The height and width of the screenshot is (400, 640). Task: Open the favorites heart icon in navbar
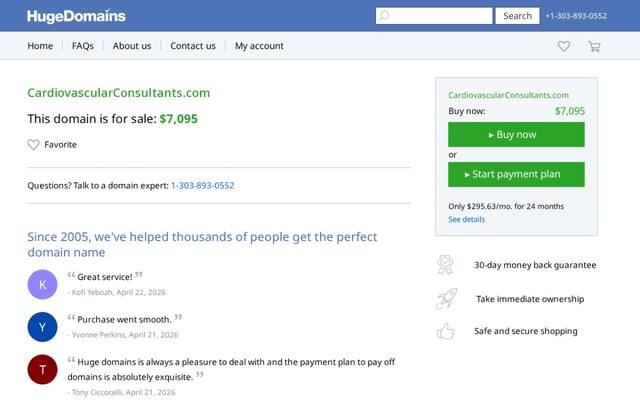[x=564, y=46]
